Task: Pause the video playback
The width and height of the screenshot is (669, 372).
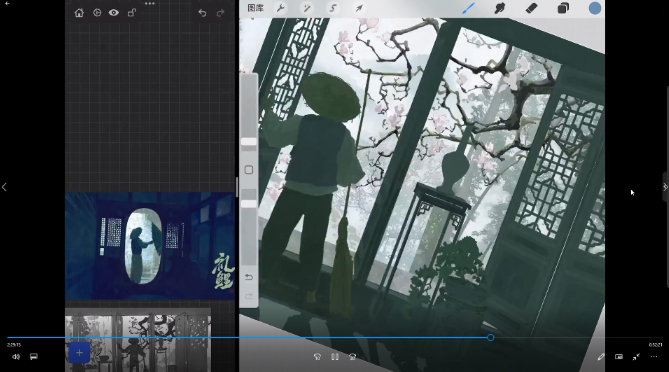Action: tap(335, 357)
